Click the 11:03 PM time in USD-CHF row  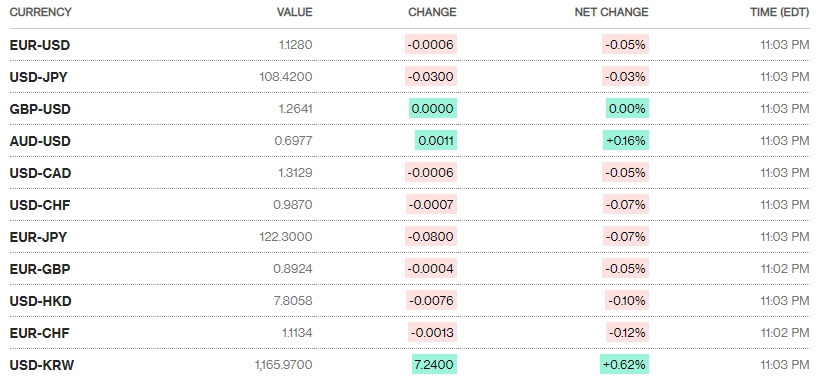(785, 205)
